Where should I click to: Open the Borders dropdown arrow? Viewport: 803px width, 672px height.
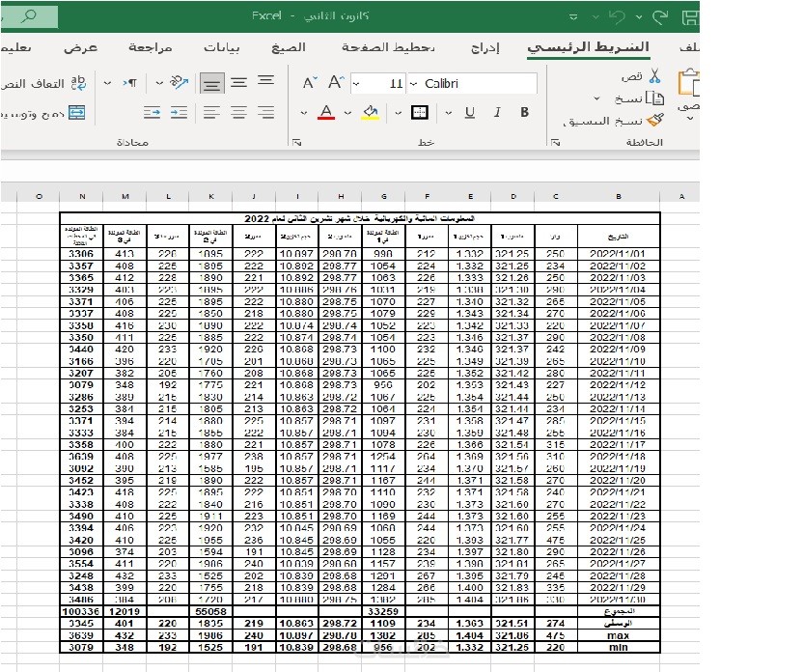pos(398,113)
